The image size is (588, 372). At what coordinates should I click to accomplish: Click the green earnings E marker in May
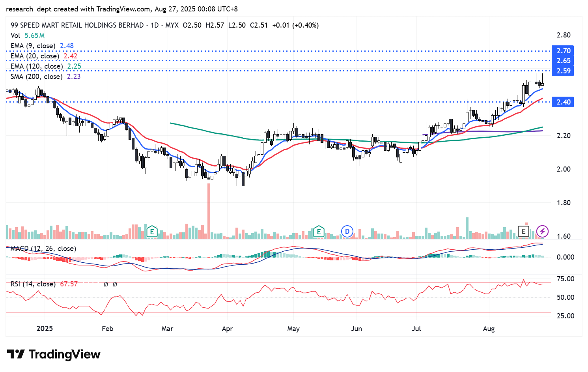[x=319, y=232]
